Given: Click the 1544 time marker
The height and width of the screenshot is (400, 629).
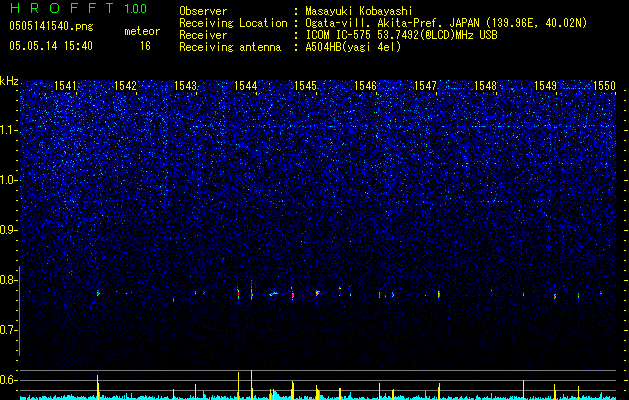Looking at the screenshot, I should 246,86.
